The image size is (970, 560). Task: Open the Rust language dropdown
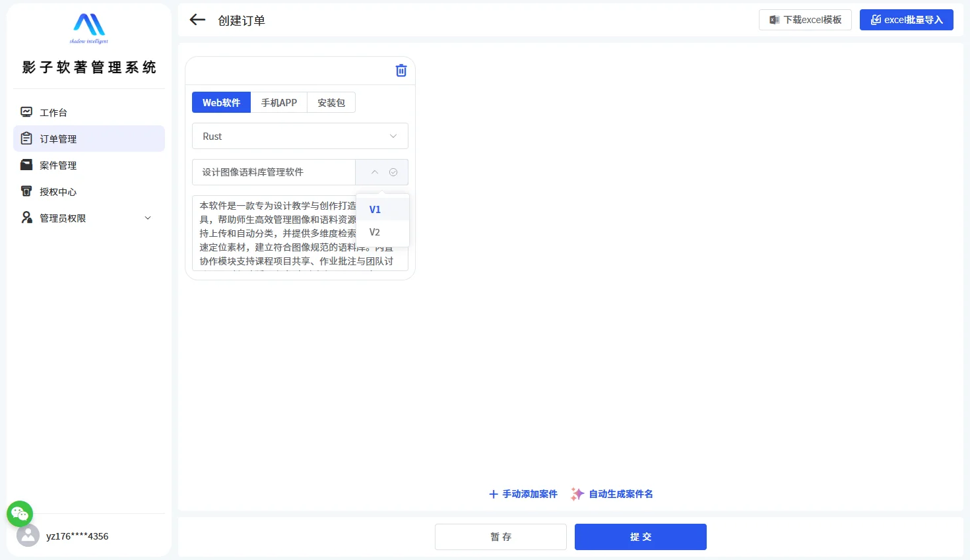pos(300,136)
